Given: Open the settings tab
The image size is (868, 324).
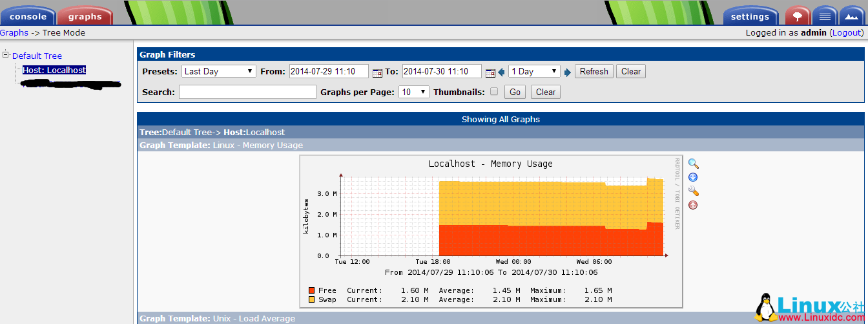Looking at the screenshot, I should pos(750,17).
